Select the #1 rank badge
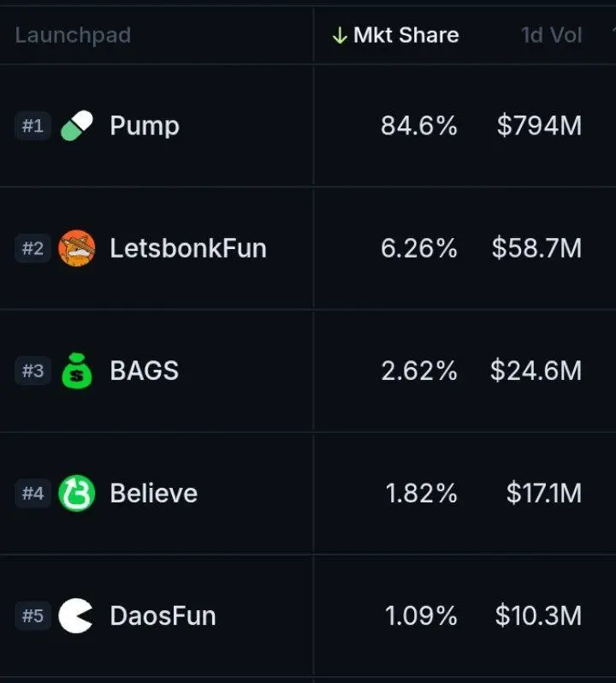The width and height of the screenshot is (616, 683). (33, 126)
